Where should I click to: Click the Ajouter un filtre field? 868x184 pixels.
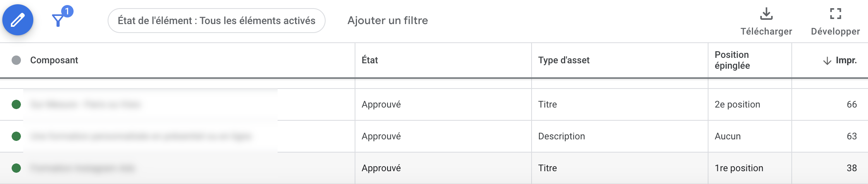(388, 21)
